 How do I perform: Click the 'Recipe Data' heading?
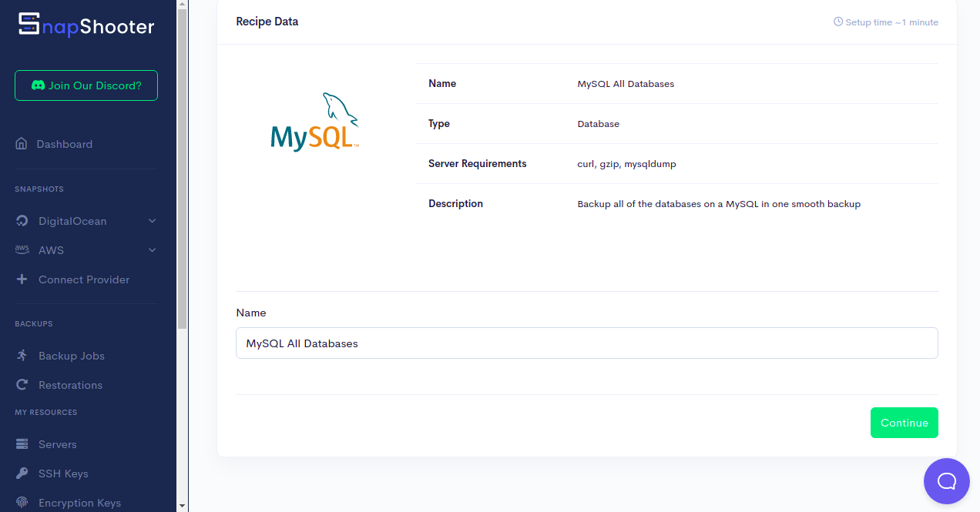coord(267,22)
